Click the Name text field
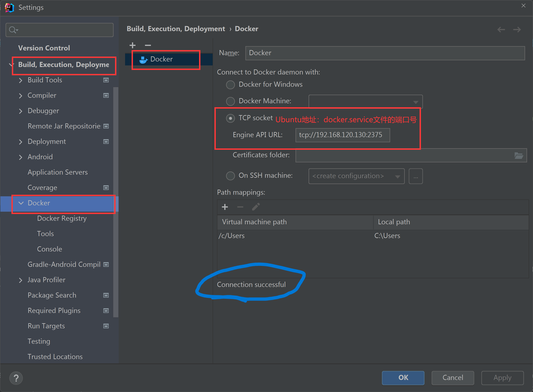 (385, 53)
